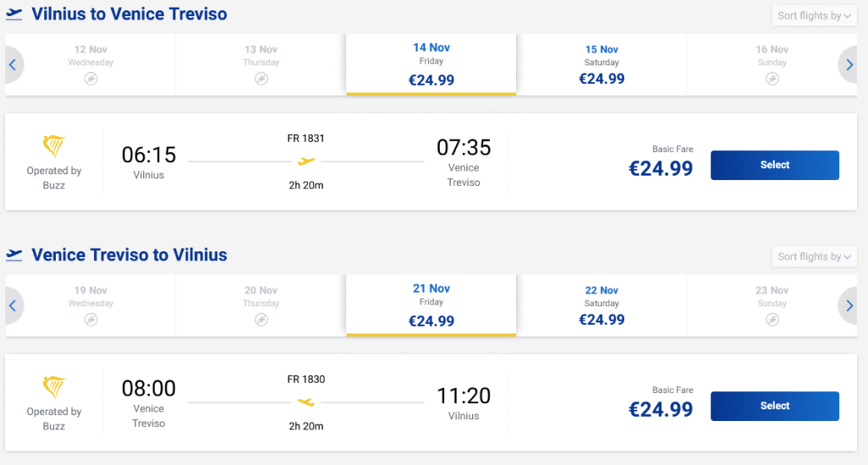Image resolution: width=868 pixels, height=465 pixels.
Task: Click the Ryanair harp logo on flight FR 1831
Action: 54,147
